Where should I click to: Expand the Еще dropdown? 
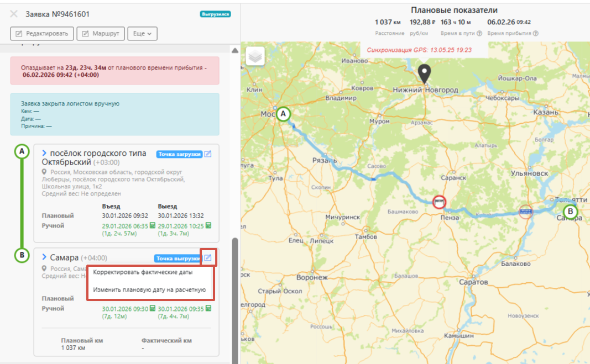click(x=142, y=34)
